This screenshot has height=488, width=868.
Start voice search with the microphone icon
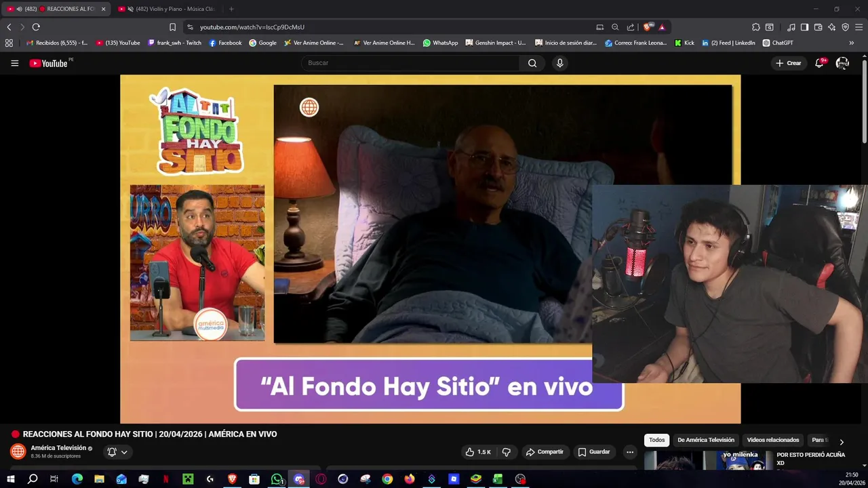point(559,63)
